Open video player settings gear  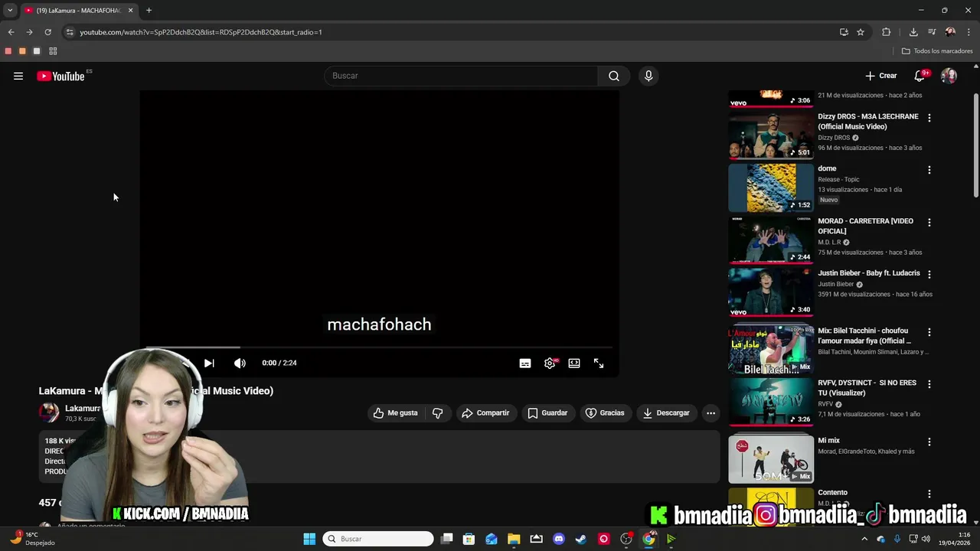[x=550, y=364]
